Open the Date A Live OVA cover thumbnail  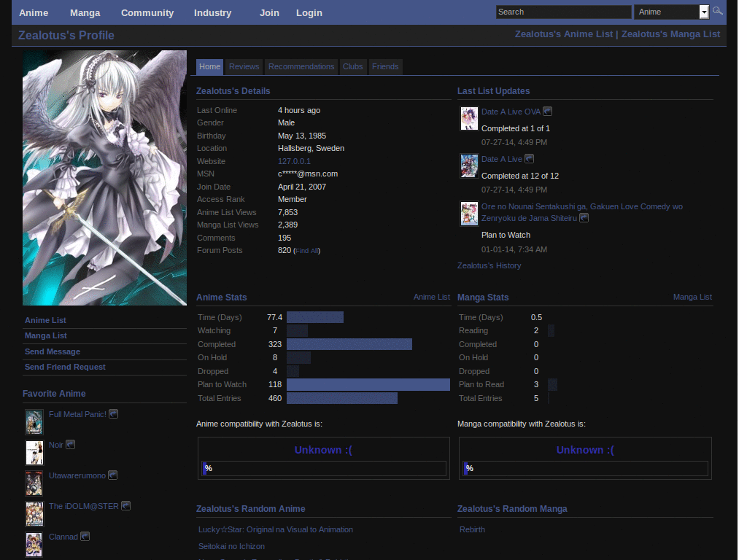(469, 119)
